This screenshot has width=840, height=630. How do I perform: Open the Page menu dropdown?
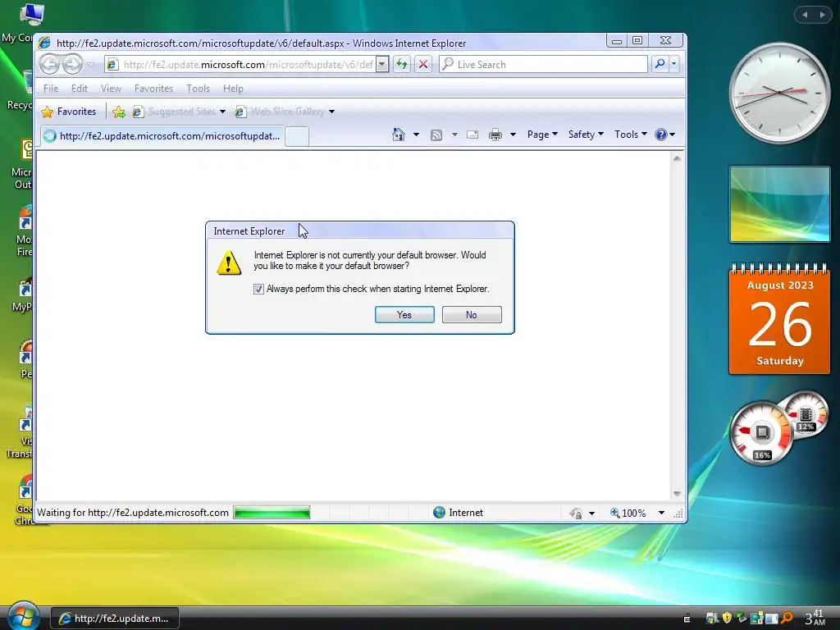pos(542,135)
